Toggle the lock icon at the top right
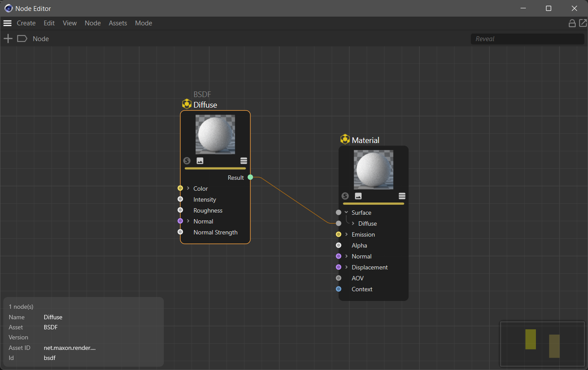 click(x=572, y=23)
